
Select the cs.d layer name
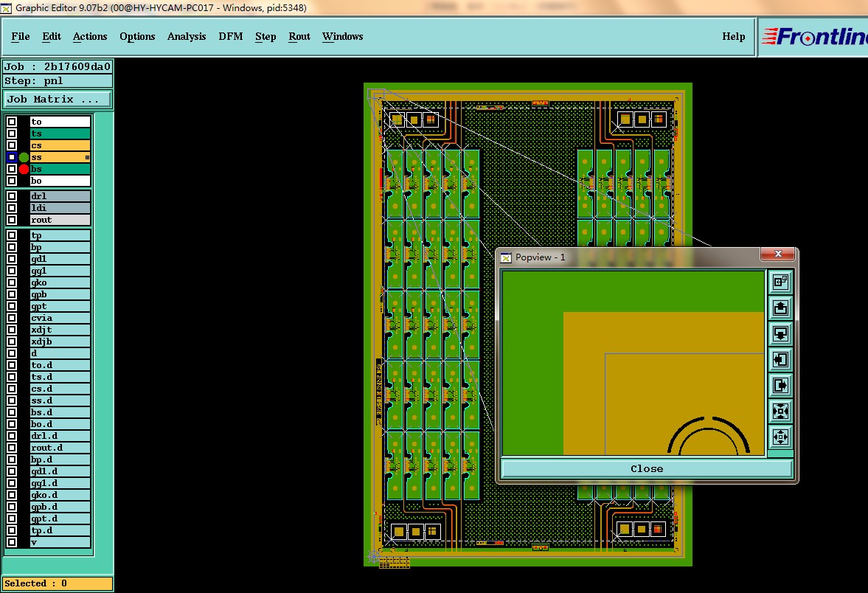coord(60,389)
